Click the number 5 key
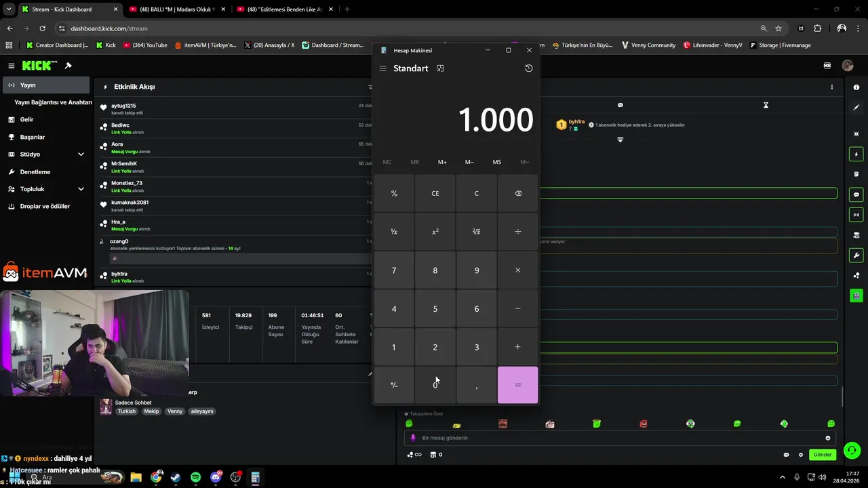Viewport: 868px width, 488px height. [435, 308]
